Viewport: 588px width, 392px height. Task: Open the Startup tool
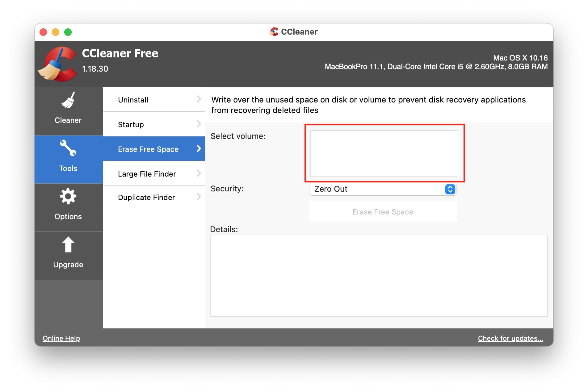pyautogui.click(x=154, y=124)
